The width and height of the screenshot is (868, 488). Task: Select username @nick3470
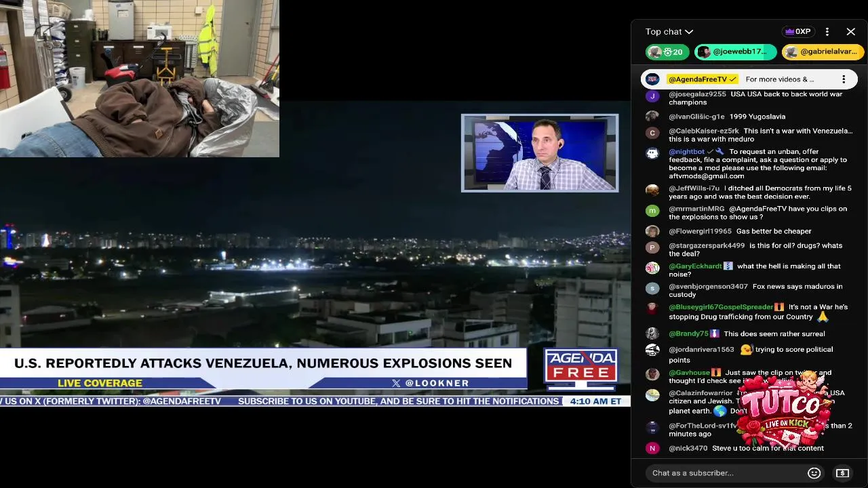(688, 448)
